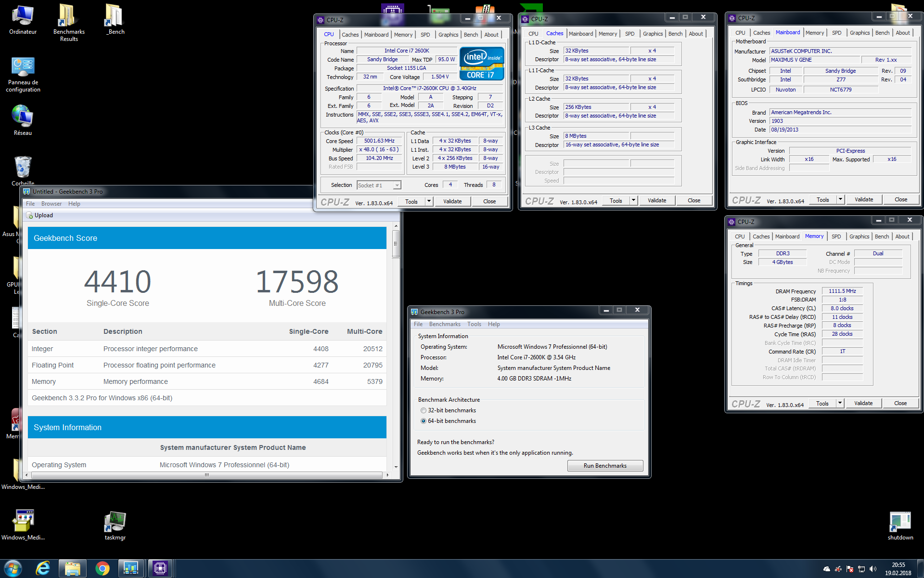Switch to CPU-Z in the taskbar
Viewport: 924px width, 578px height.
coord(160,568)
